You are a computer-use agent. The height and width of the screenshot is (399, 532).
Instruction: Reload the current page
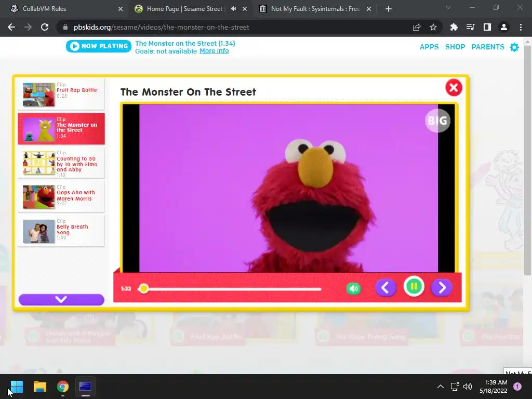point(45,27)
